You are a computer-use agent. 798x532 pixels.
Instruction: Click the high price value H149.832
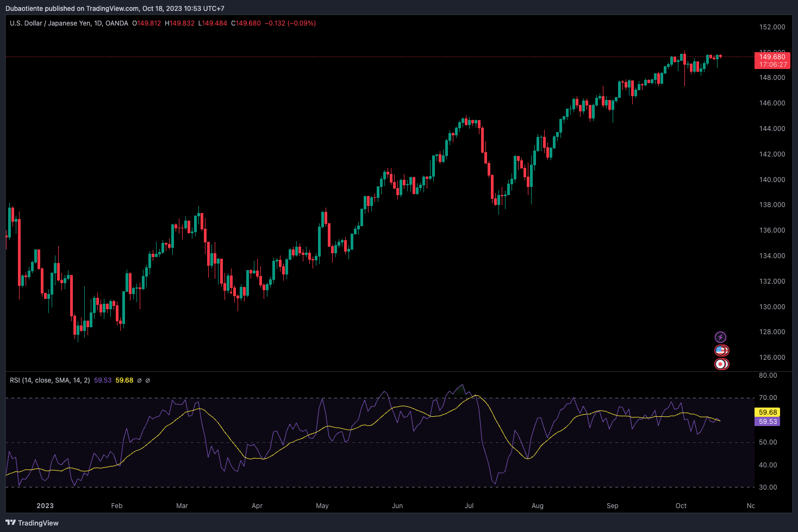point(179,23)
